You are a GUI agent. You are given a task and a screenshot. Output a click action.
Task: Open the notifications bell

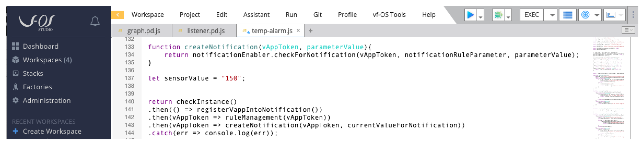point(95,21)
